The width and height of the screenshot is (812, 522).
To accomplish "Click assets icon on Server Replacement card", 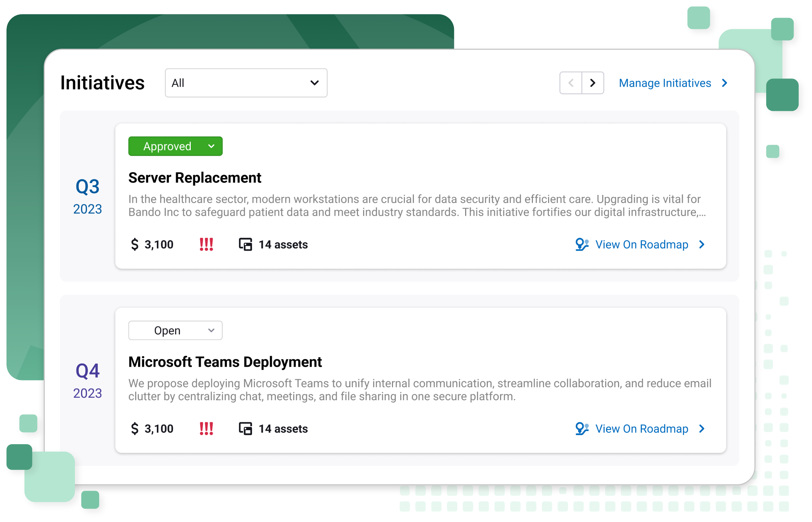I will (246, 244).
